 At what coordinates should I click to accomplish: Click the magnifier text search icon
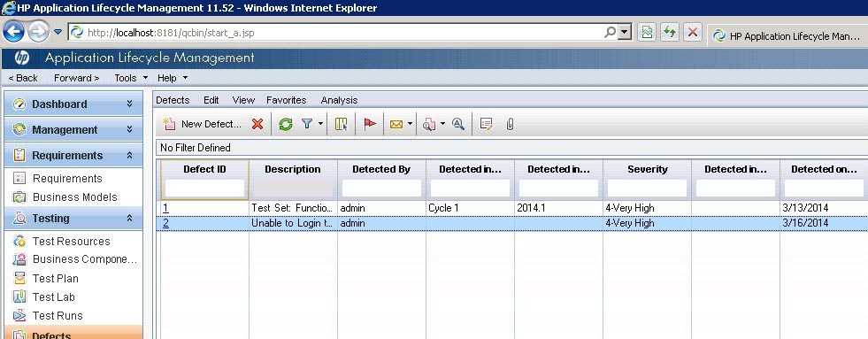457,124
